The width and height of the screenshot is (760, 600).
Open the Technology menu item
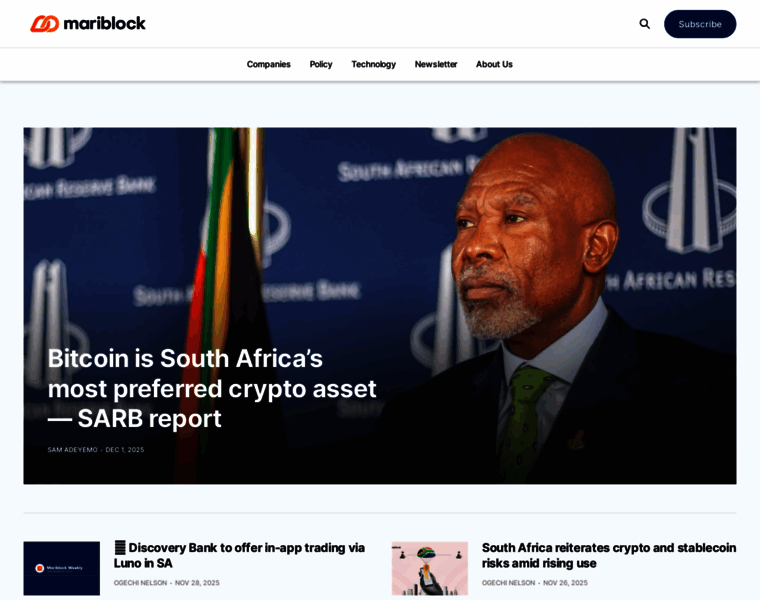pos(374,64)
